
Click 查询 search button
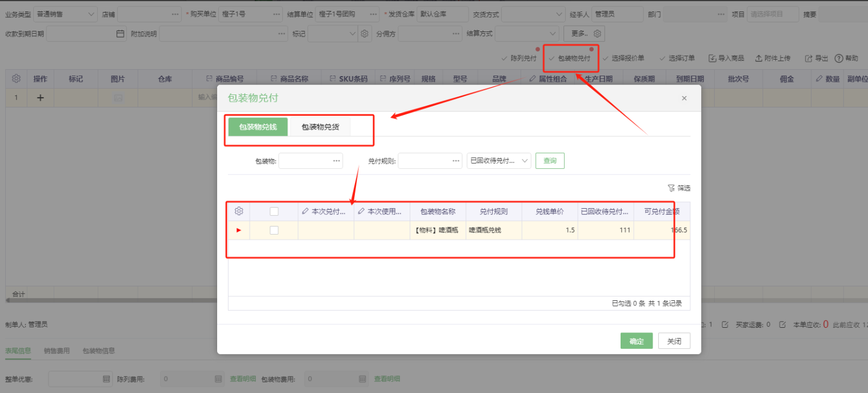550,161
